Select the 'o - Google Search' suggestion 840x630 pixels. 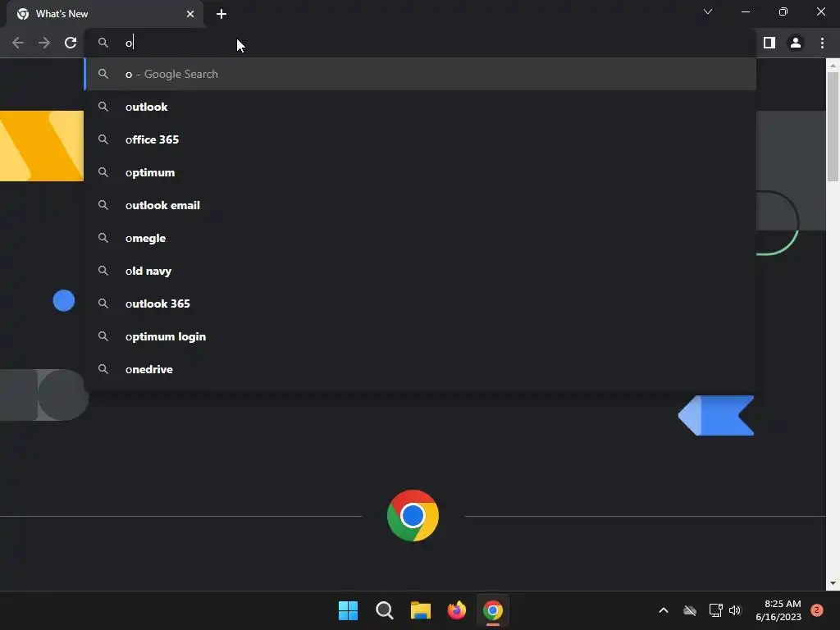(421, 74)
